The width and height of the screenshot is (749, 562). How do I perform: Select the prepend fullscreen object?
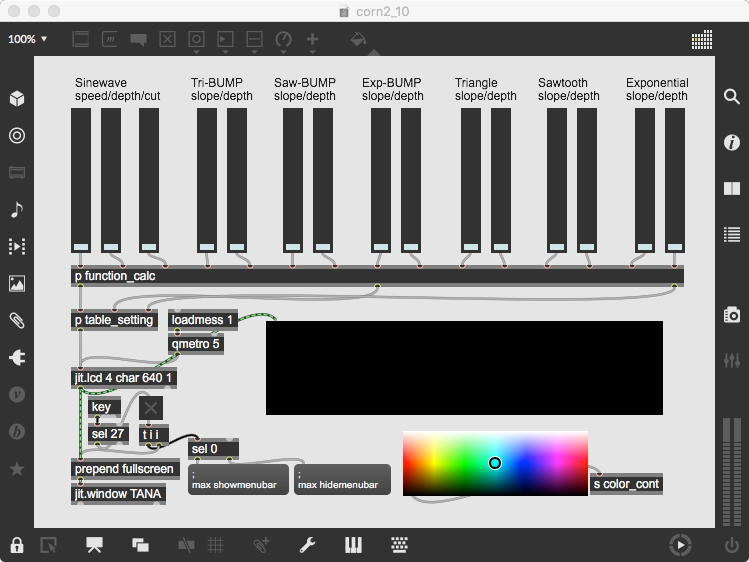(125, 469)
